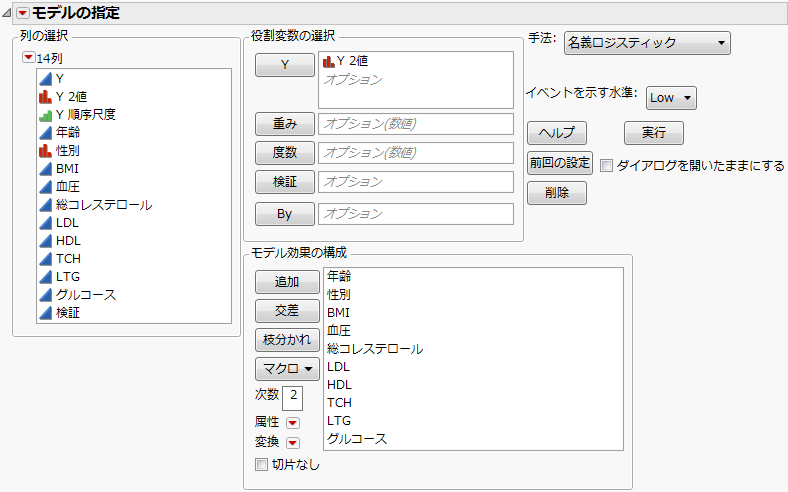Click the blue icon beside 総コレステロール column
The height and width of the screenshot is (492, 788).
45,205
